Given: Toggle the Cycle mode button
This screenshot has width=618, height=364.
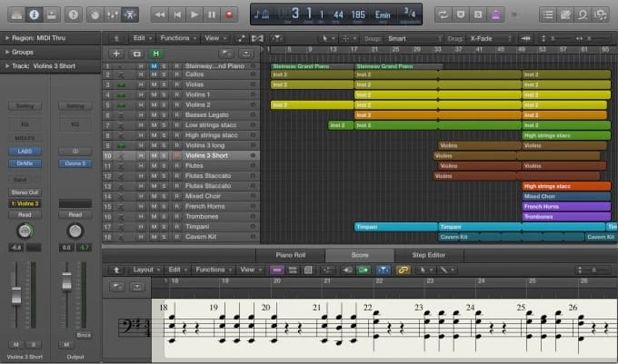Looking at the screenshot, I should pos(441,15).
